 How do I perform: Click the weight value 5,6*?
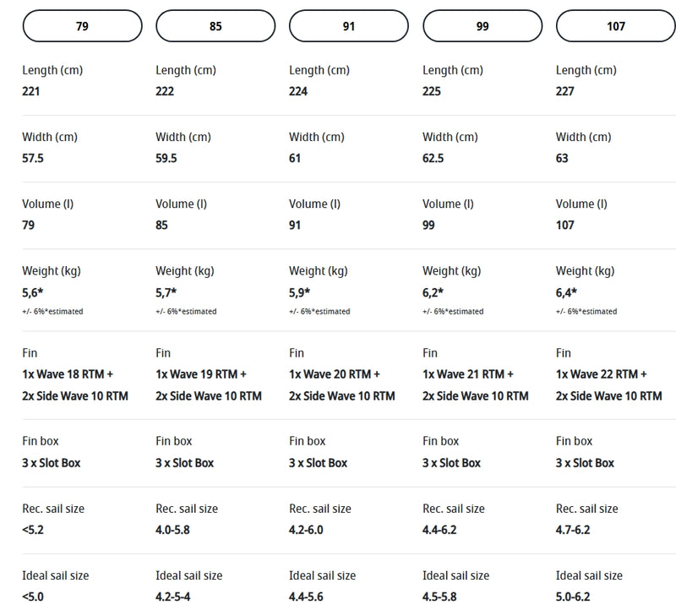pyautogui.click(x=32, y=292)
